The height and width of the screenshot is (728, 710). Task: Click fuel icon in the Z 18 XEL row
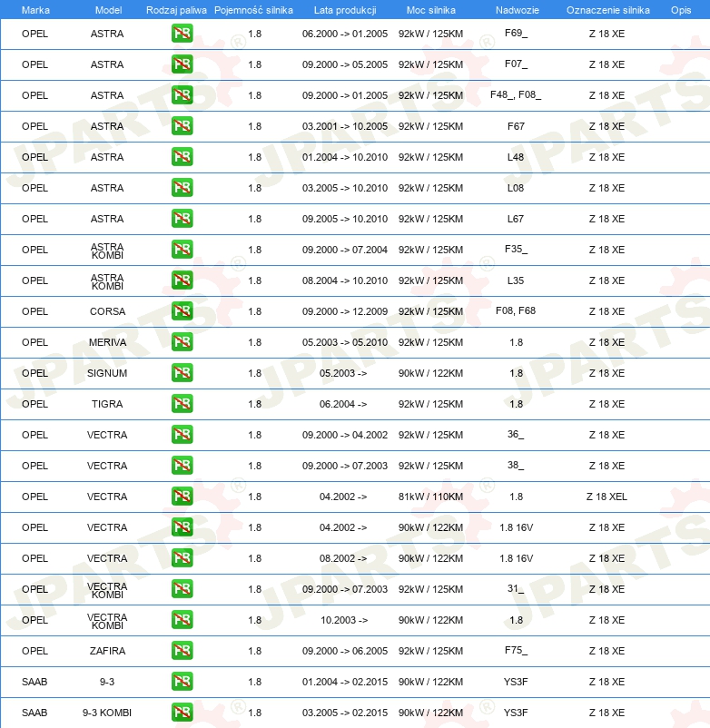[182, 497]
